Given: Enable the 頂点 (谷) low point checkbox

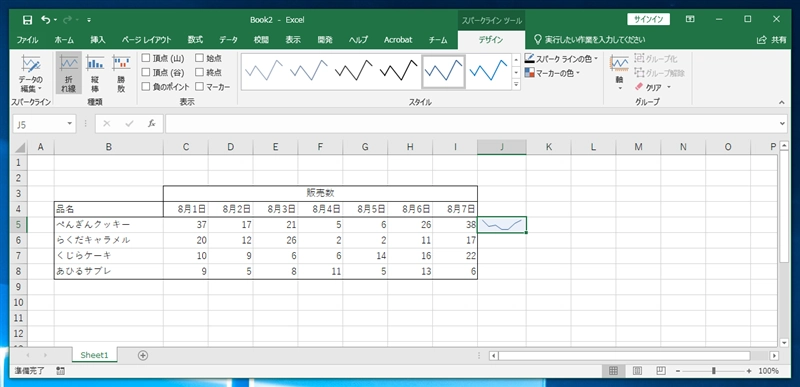Looking at the screenshot, I should 146,73.
